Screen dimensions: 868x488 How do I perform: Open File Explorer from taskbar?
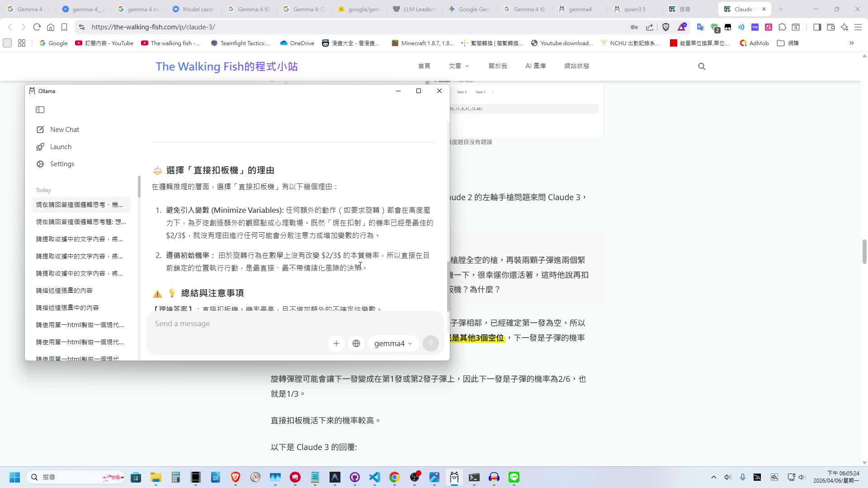[x=156, y=477]
